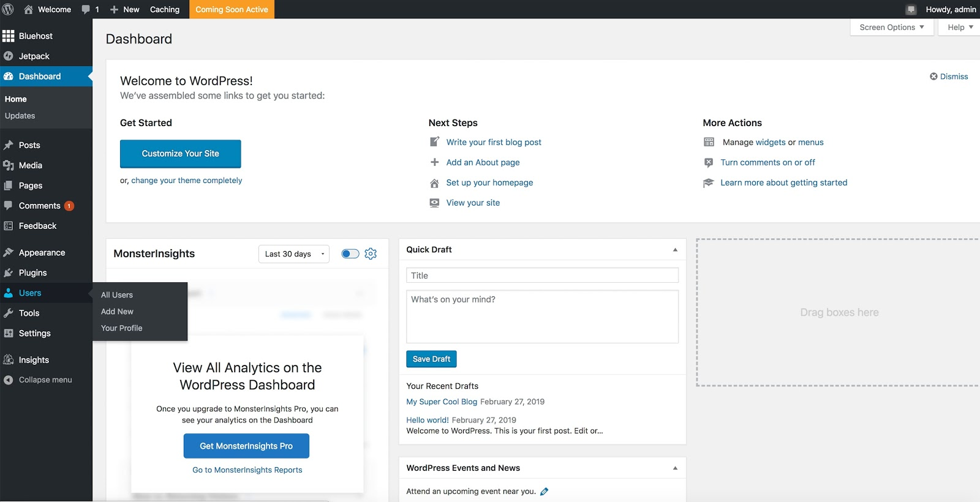Select All Users from Users submenu

click(117, 295)
